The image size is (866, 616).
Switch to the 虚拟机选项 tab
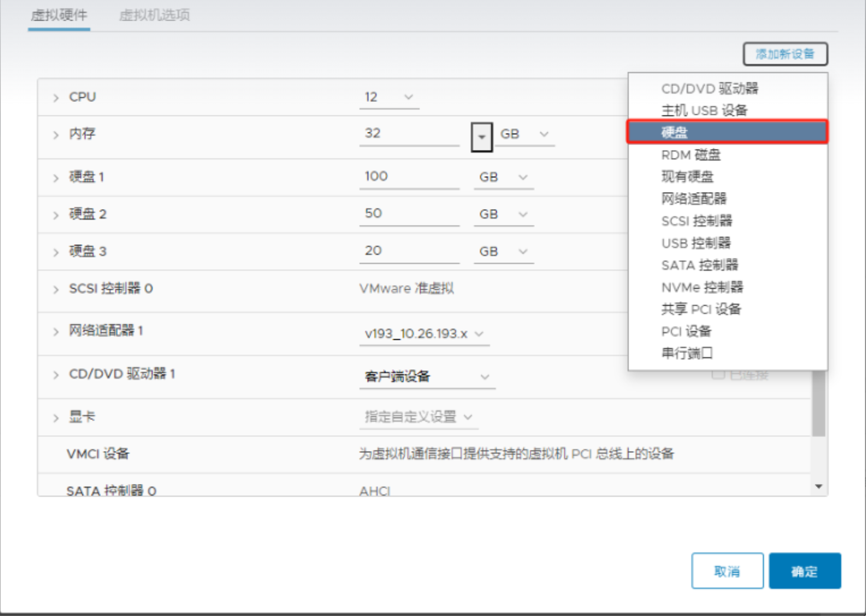coord(154,15)
